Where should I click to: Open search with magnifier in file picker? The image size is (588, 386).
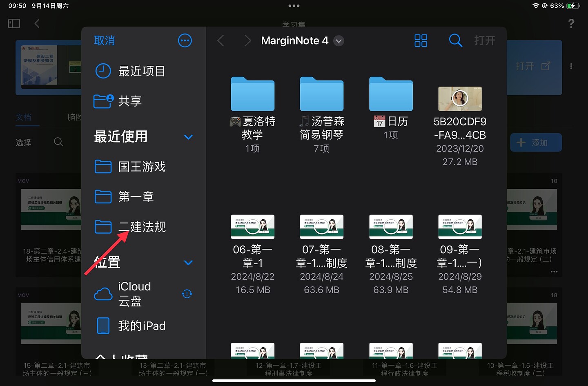pos(455,40)
